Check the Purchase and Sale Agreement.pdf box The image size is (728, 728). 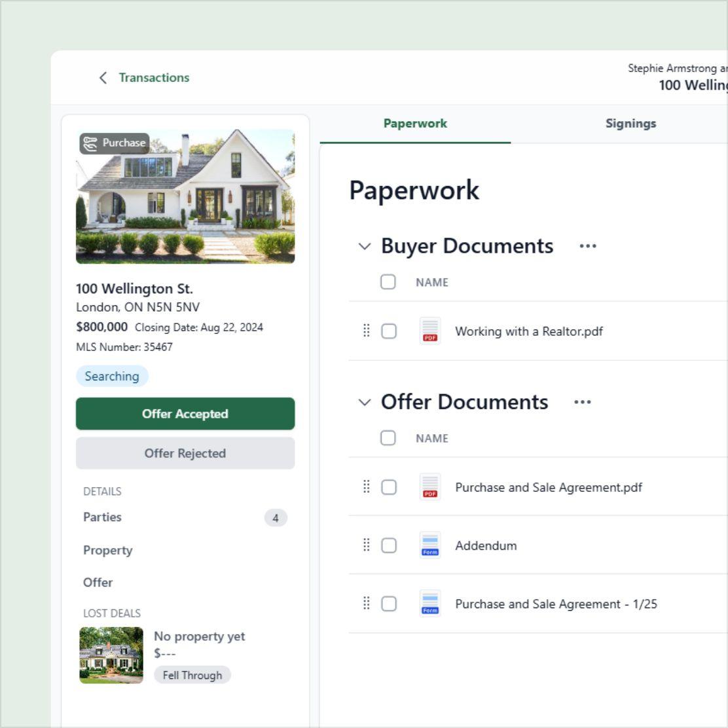(x=389, y=487)
